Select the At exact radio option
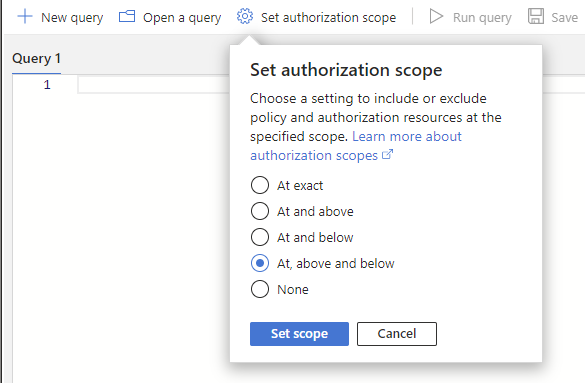The width and height of the screenshot is (585, 383). (260, 185)
